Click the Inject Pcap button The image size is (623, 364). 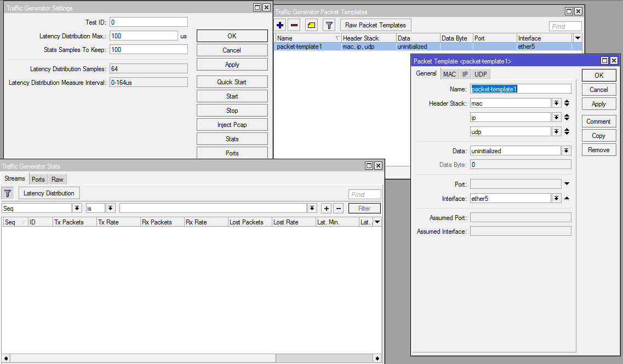coord(231,124)
